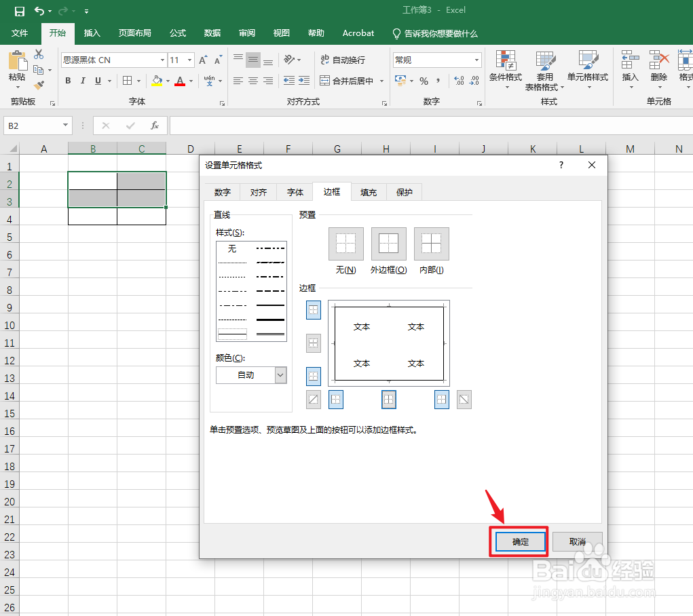Select the double line border style
The image size is (693, 616).
[x=271, y=334]
